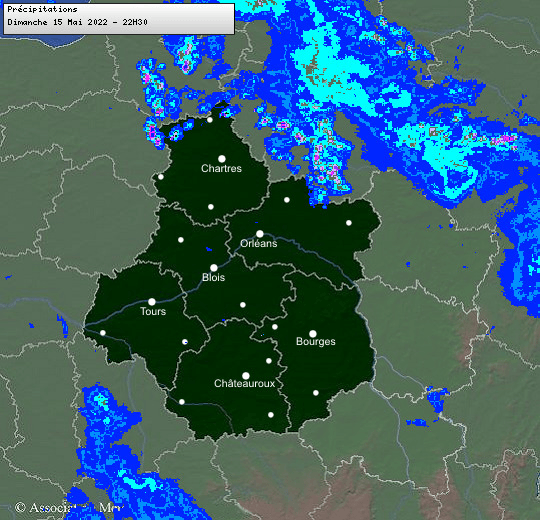Click the southernmost marker below Châteauroux

[271, 415]
